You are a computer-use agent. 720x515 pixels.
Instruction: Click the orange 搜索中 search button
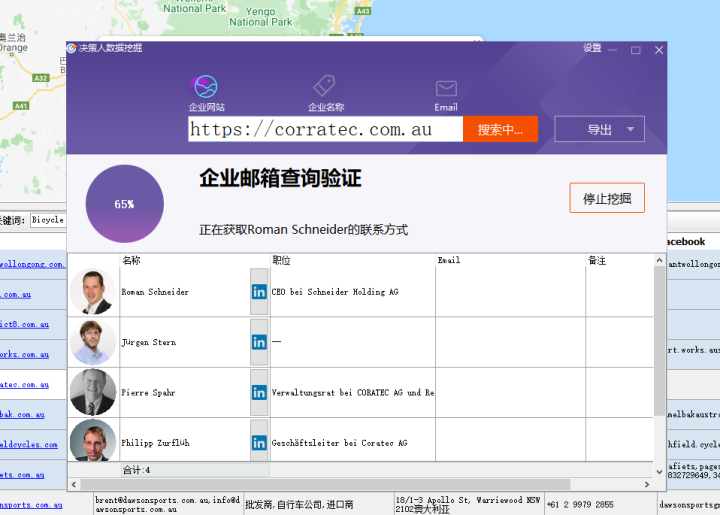[x=500, y=129]
